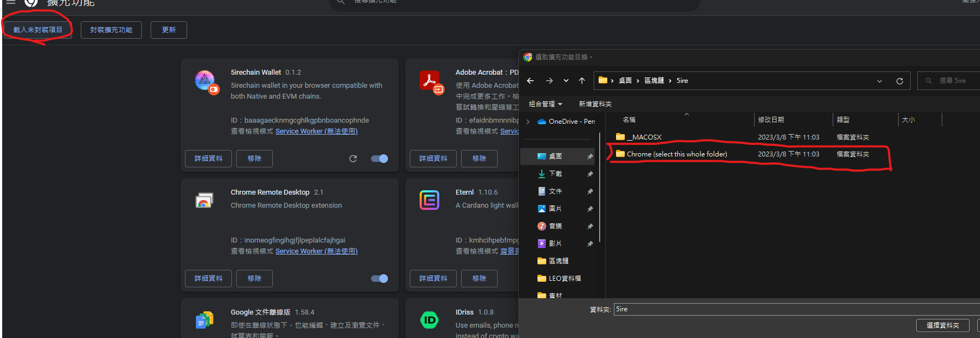Click the pin icon beside 影片
980x338 pixels.
pyautogui.click(x=590, y=244)
